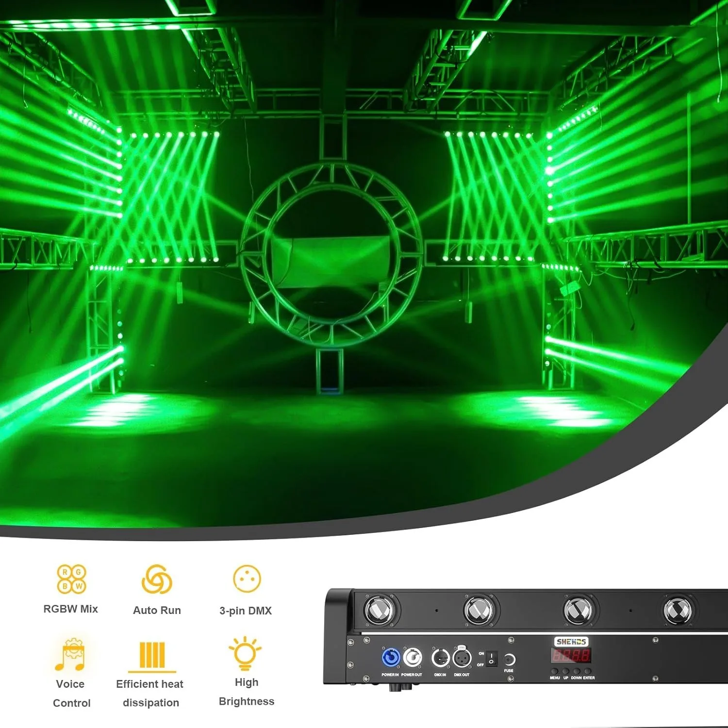This screenshot has width=728, height=728.
Task: Click the "POWER OUT" panel text
Action: (x=412, y=675)
